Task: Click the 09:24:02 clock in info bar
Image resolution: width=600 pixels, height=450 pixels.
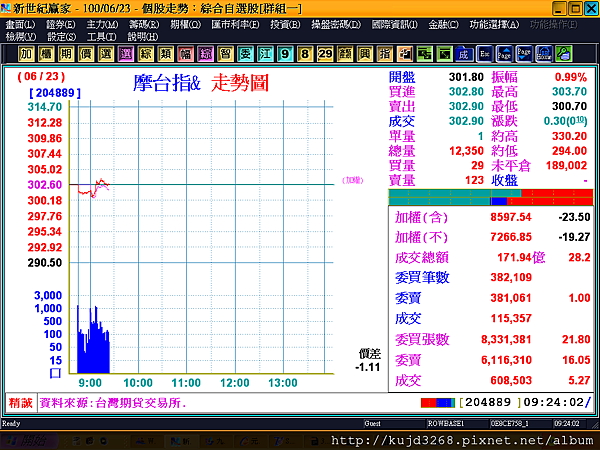Action: (554, 403)
